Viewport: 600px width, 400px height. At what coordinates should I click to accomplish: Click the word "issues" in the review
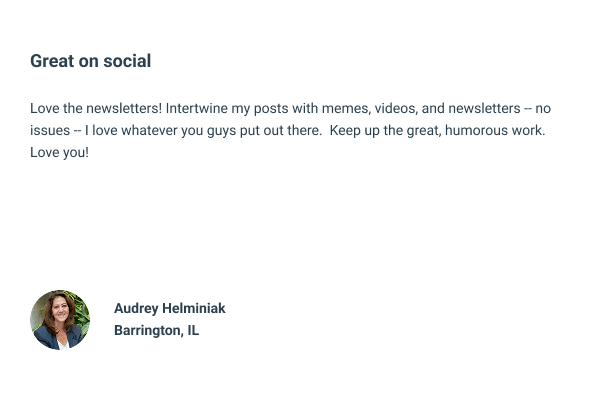click(50, 131)
